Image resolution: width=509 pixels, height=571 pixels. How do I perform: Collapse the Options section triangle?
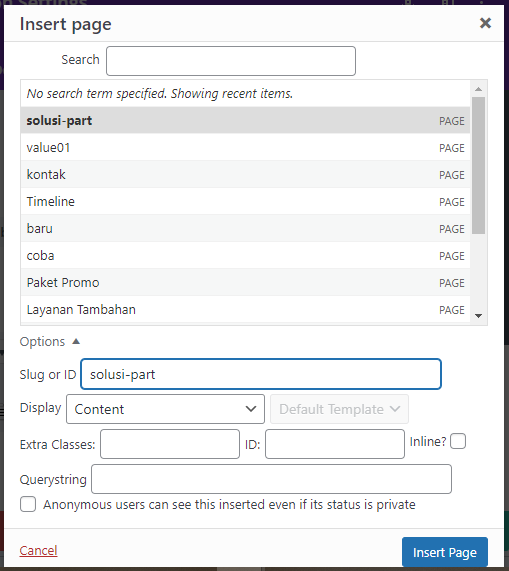click(76, 341)
